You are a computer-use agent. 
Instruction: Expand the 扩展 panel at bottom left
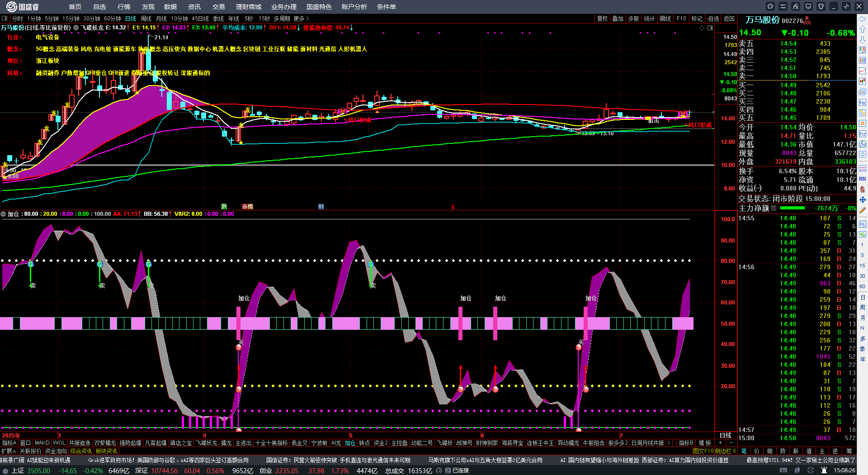(8, 451)
